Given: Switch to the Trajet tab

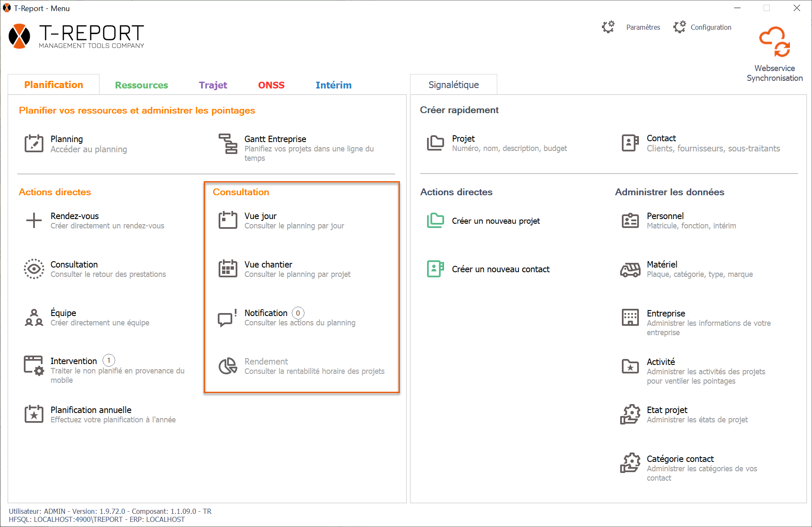Looking at the screenshot, I should (213, 85).
